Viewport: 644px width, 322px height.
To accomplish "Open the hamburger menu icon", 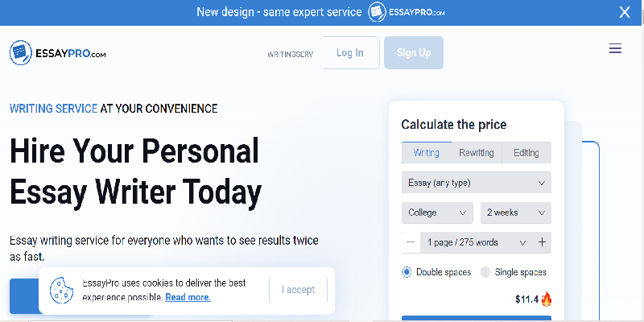I will click(x=615, y=49).
